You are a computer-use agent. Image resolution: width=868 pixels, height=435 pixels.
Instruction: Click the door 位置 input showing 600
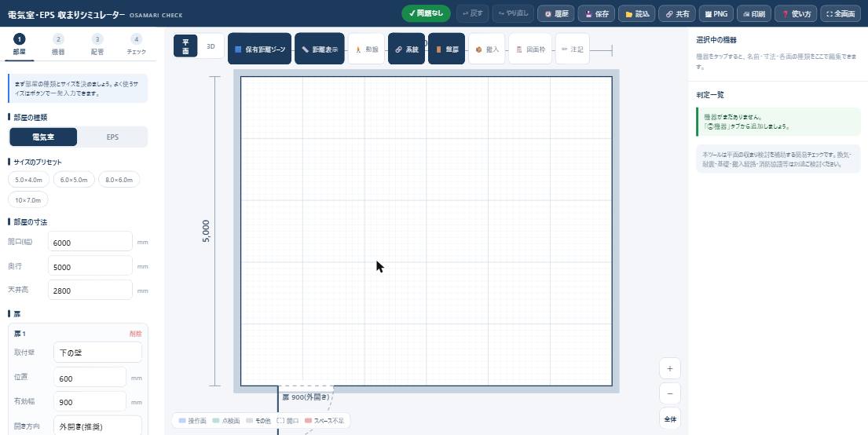point(90,378)
